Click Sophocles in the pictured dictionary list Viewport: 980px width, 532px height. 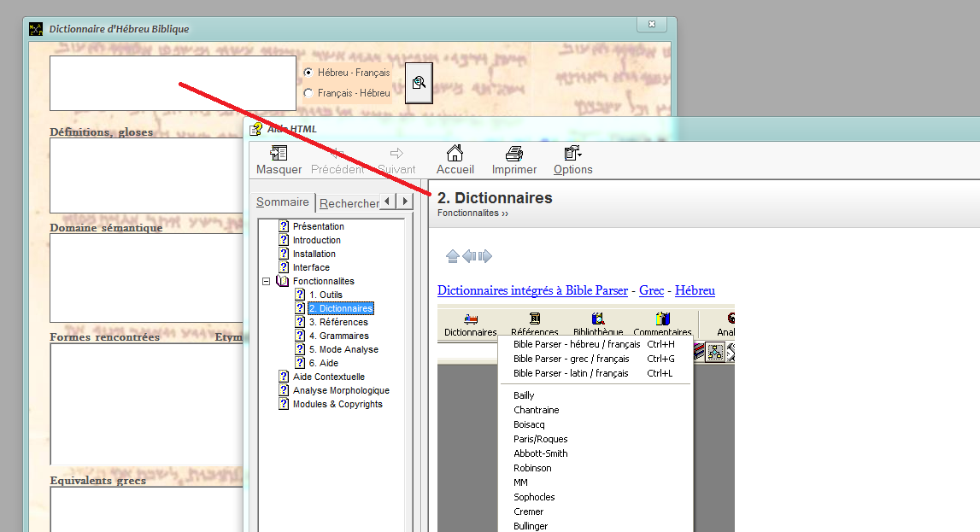click(x=534, y=497)
